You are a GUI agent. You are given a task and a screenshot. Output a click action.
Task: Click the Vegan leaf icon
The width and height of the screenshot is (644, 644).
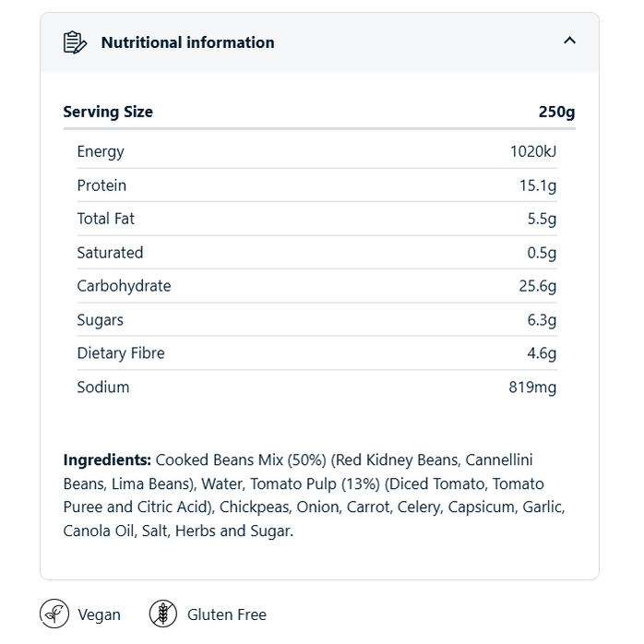(x=54, y=614)
